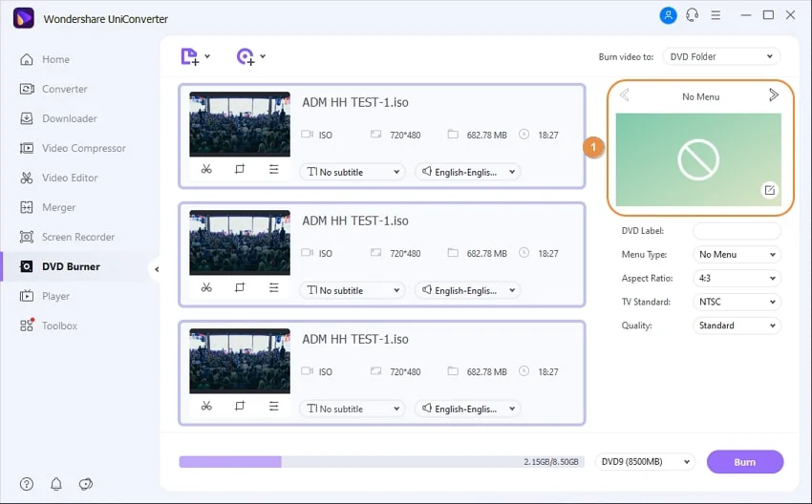The height and width of the screenshot is (504, 812).
Task: Open the help question mark icon
Action: click(x=27, y=485)
